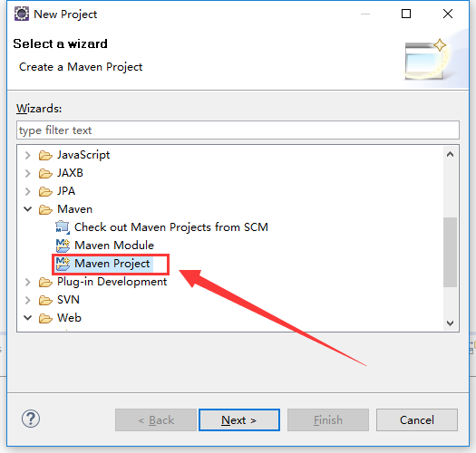Click the Maven folder icon
The image size is (476, 453).
45,209
